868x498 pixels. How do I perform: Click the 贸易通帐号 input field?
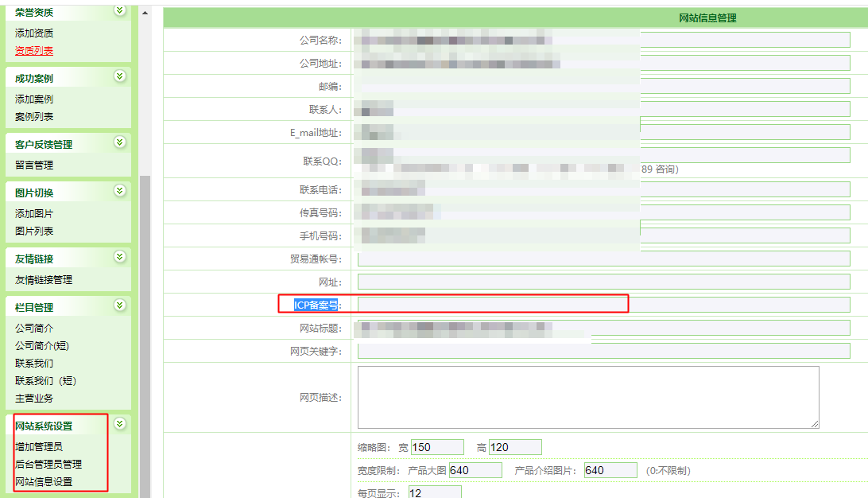(603, 259)
